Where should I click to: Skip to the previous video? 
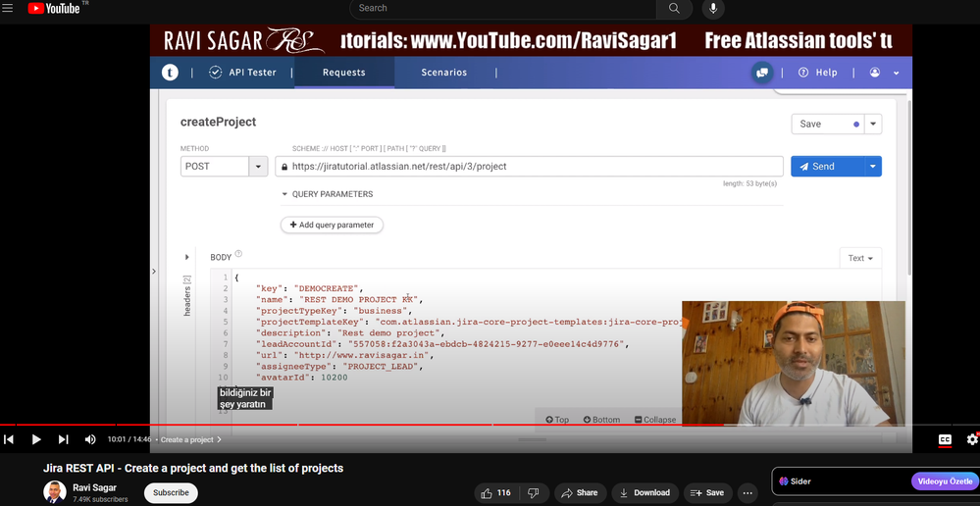tap(9, 439)
